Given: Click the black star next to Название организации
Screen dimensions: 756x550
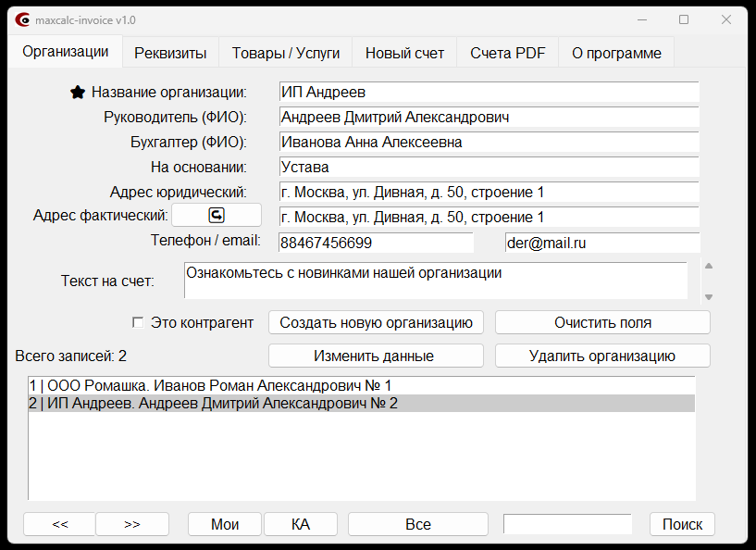Looking at the screenshot, I should (78, 93).
